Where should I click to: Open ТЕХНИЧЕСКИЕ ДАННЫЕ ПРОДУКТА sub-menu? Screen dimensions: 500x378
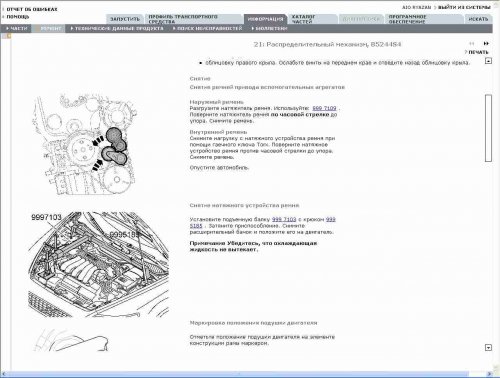click(117, 29)
